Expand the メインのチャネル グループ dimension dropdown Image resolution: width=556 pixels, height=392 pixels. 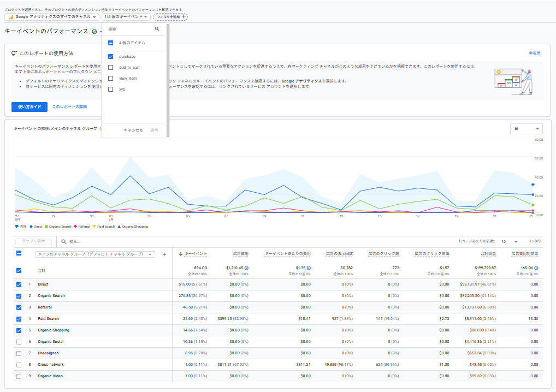(x=95, y=254)
